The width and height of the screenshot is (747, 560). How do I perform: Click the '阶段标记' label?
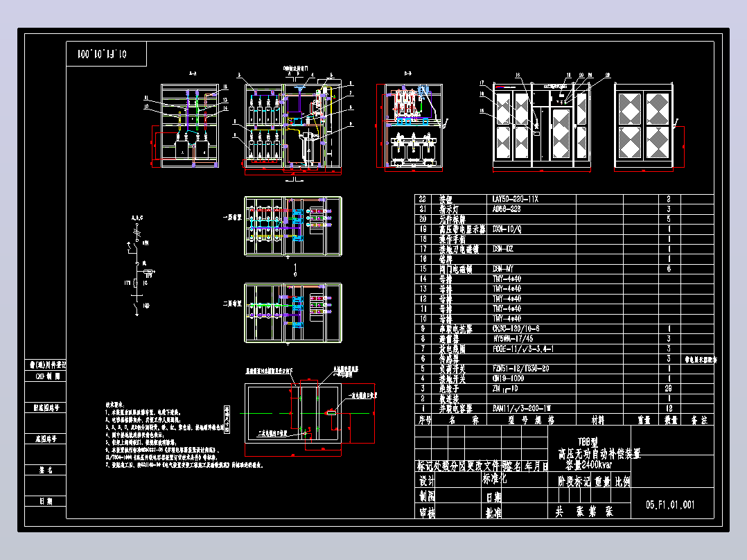point(574,482)
